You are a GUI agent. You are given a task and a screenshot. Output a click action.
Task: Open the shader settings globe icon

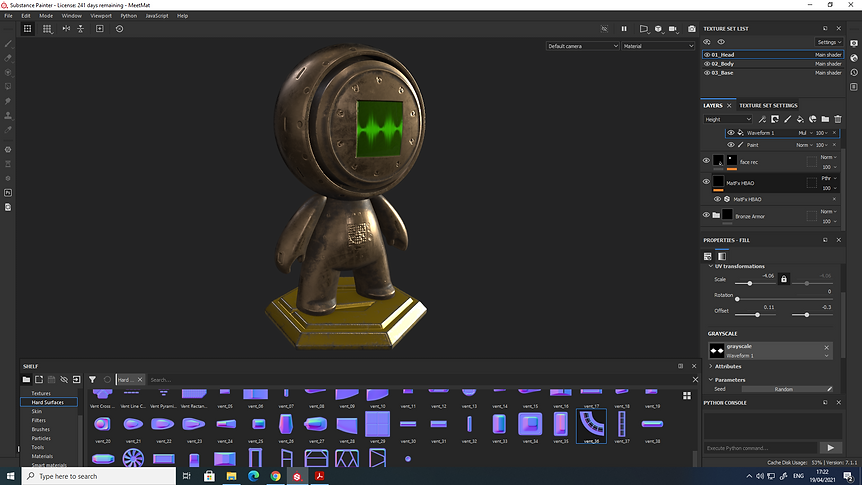coord(854,58)
